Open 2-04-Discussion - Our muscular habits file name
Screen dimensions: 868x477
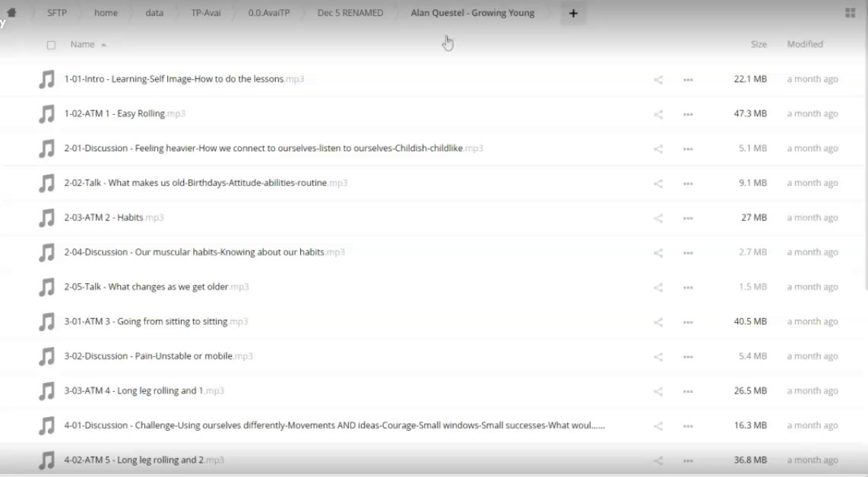[x=204, y=251]
